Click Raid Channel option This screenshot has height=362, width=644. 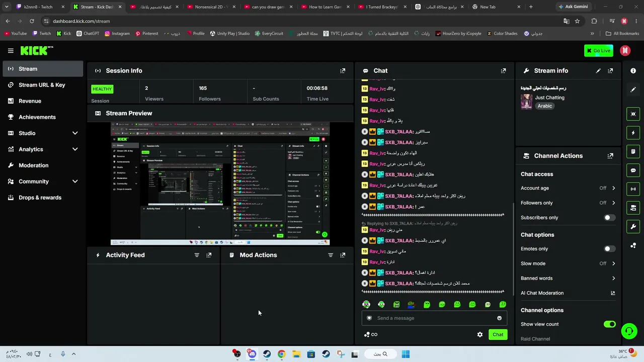pyautogui.click(x=535, y=339)
